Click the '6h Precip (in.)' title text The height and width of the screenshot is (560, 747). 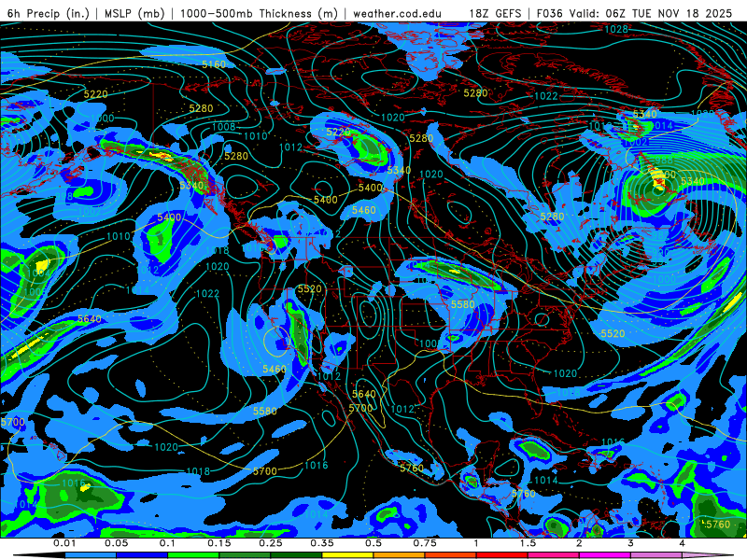coord(48,13)
